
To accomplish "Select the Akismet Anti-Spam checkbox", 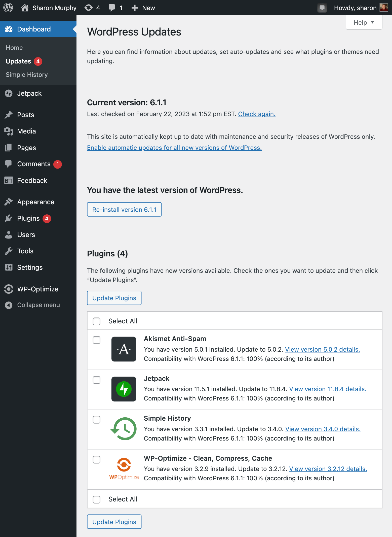I will [97, 340].
